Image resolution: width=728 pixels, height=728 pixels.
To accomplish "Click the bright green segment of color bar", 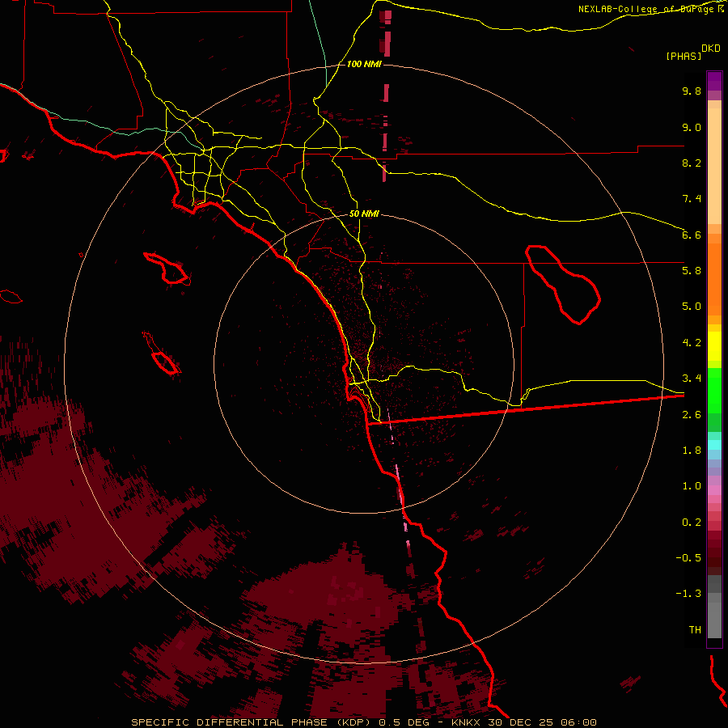I will 714,390.
